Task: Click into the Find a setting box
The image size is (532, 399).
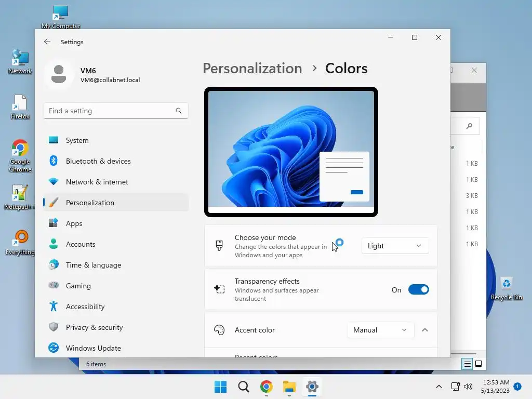Action: point(116,111)
